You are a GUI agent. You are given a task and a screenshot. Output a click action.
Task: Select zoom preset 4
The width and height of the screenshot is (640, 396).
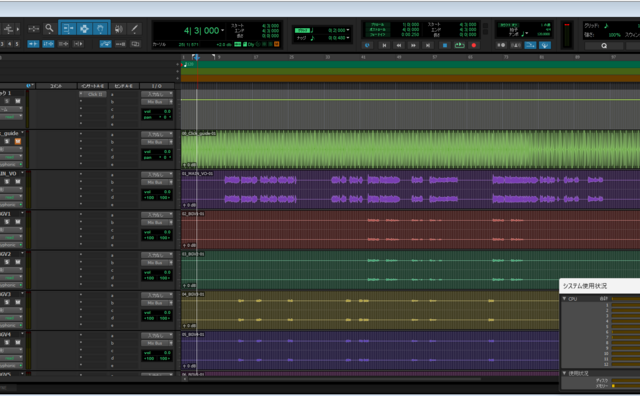pyautogui.click(x=9, y=44)
